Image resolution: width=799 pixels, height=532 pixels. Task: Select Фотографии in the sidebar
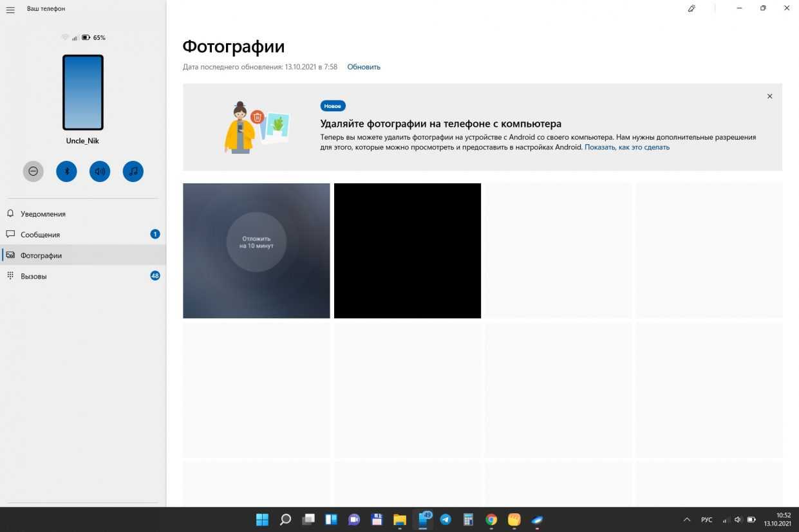(x=41, y=255)
